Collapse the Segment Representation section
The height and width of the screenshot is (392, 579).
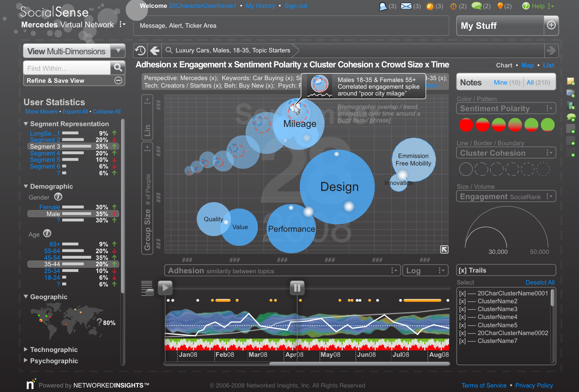(x=26, y=124)
